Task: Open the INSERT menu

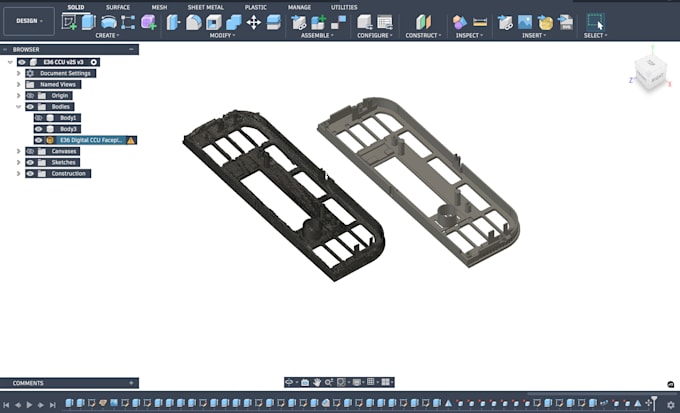Action: coord(534,36)
